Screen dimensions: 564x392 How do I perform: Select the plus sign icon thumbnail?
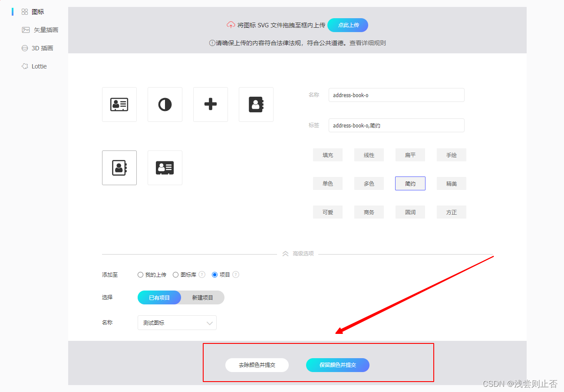[x=211, y=105]
